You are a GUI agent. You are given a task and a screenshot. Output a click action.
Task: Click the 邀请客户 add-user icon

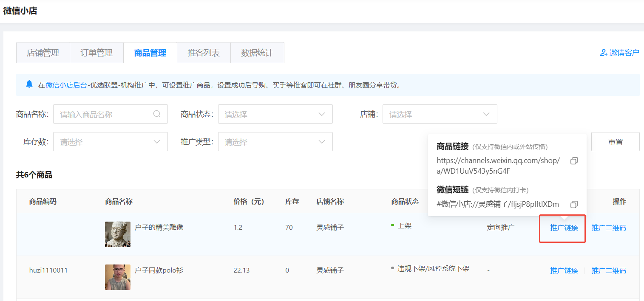603,53
